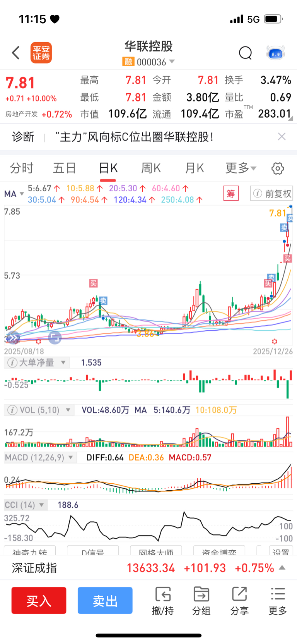Screen dimensions: 297x644
Task: Tap the 市盈 TTM value 283.01
Action: (275, 114)
